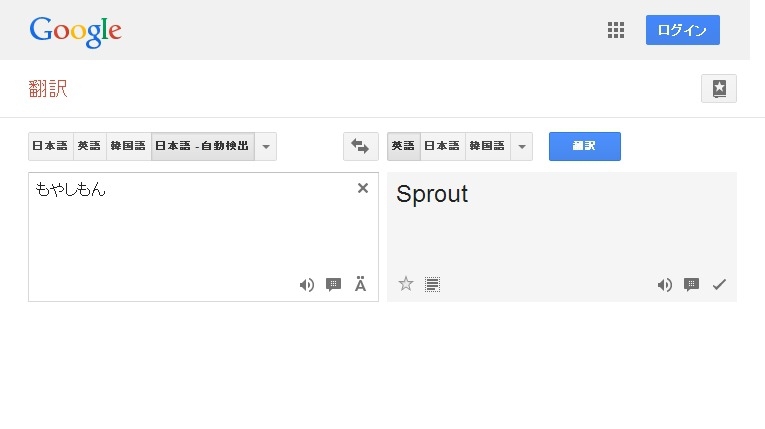Listen to the source text audio
This screenshot has width=765, height=429.
[x=306, y=285]
